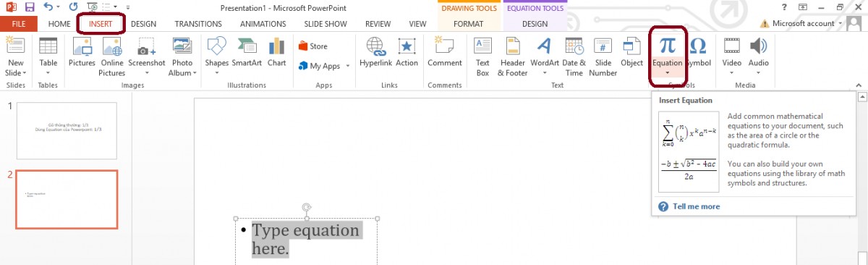Open Equation Tools DESIGN tab

coord(535,24)
